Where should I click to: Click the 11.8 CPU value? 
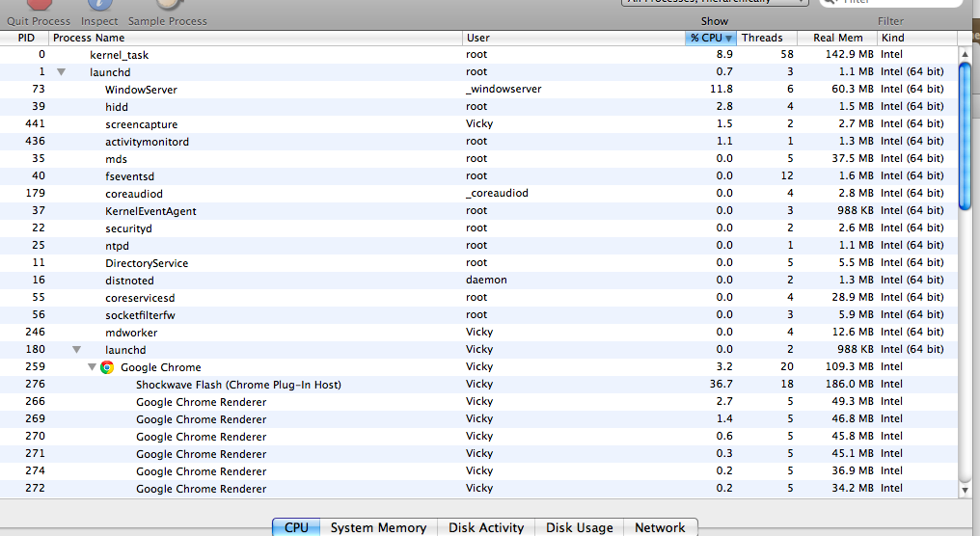click(721, 90)
